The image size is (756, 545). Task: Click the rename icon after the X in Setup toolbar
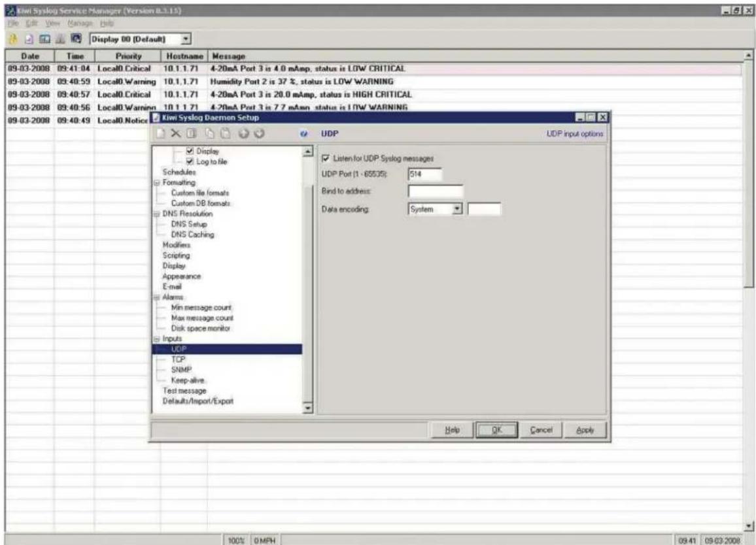click(192, 133)
